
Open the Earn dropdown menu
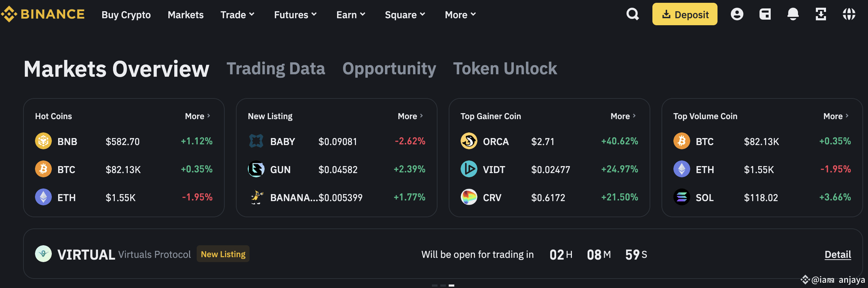coord(350,15)
